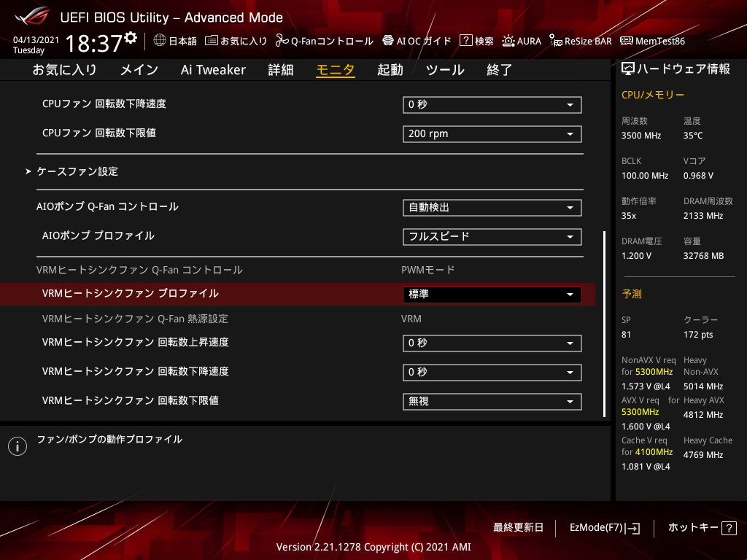Click CPU/メモリー section heading
The width and height of the screenshot is (747, 560).
[x=653, y=95]
